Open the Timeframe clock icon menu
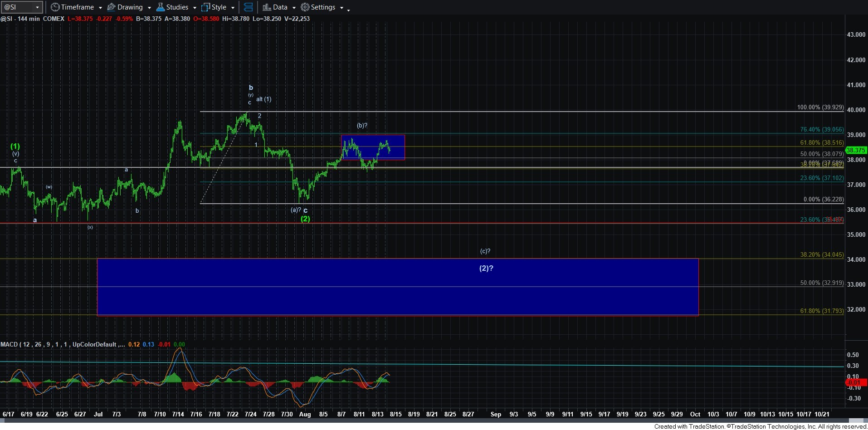 (55, 7)
